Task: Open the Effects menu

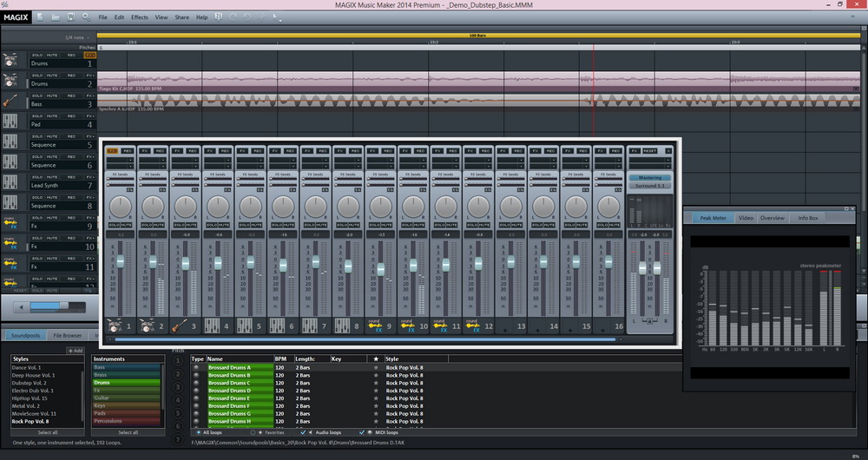Action: pos(140,17)
